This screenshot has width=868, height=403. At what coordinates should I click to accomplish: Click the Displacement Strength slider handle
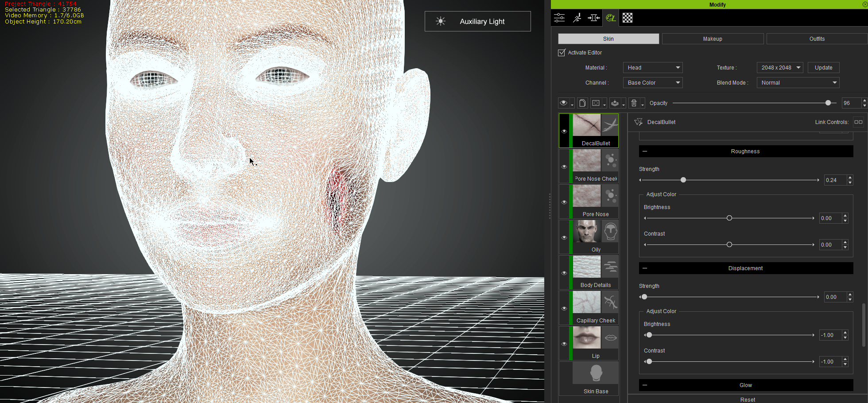coord(644,297)
